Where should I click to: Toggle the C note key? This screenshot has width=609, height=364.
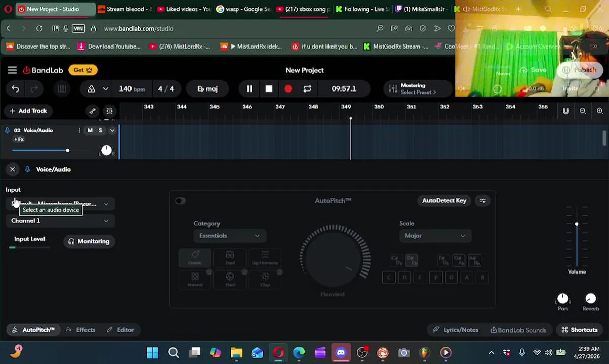point(388,278)
